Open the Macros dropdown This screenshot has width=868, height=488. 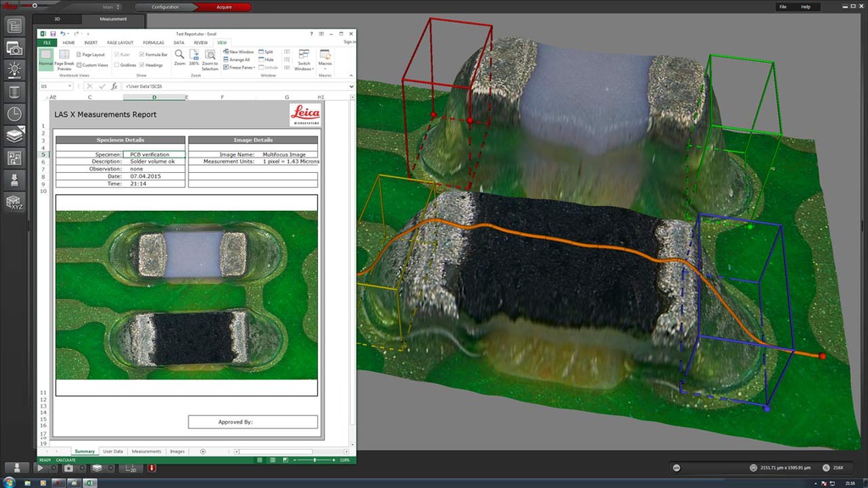click(325, 58)
